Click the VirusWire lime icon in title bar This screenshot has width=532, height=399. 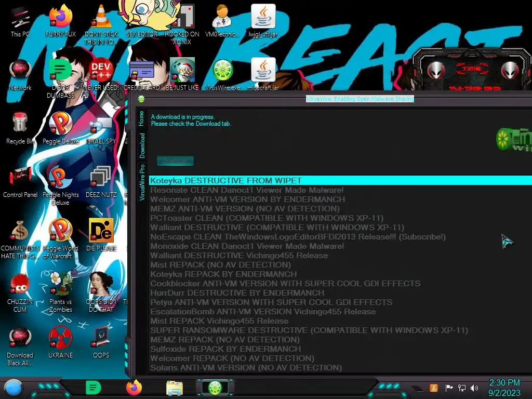141,99
